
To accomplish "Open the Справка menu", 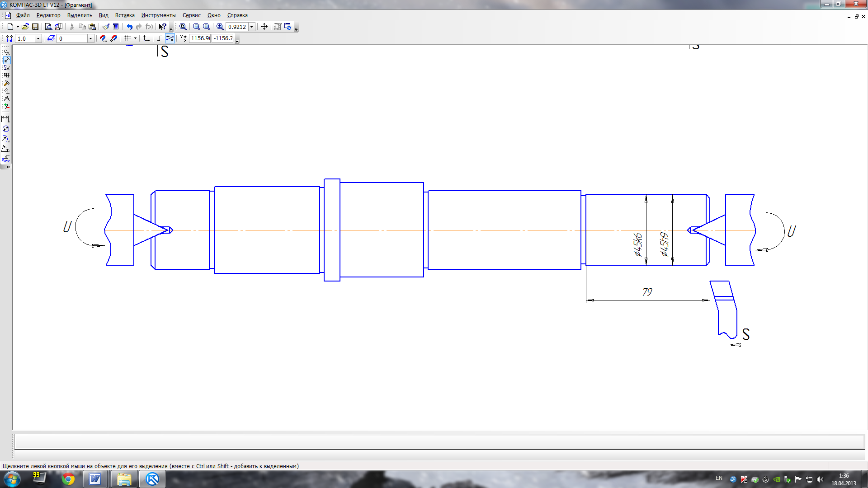I will coord(237,15).
